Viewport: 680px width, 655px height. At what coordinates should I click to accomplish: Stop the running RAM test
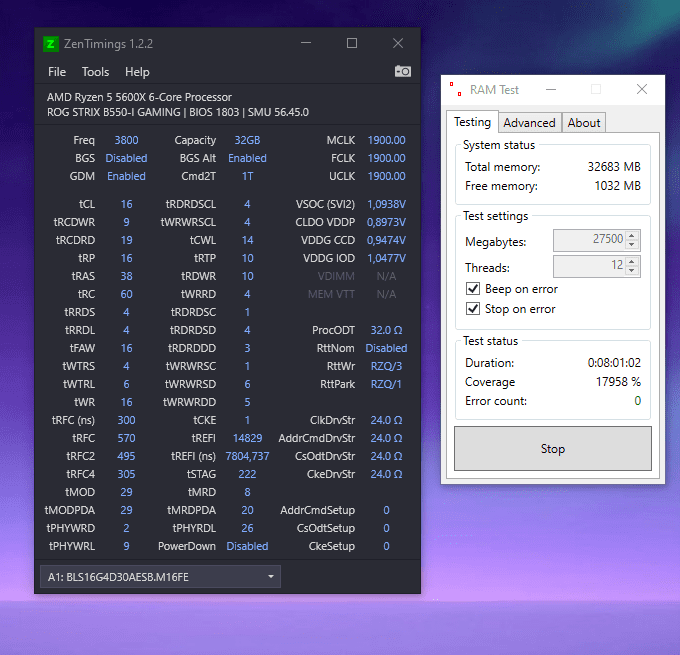tap(552, 449)
